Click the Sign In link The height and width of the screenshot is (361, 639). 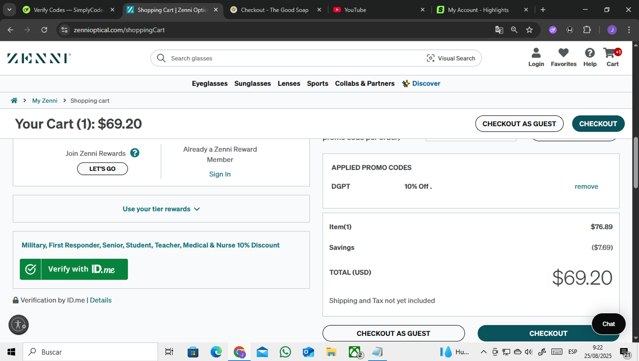coord(220,174)
